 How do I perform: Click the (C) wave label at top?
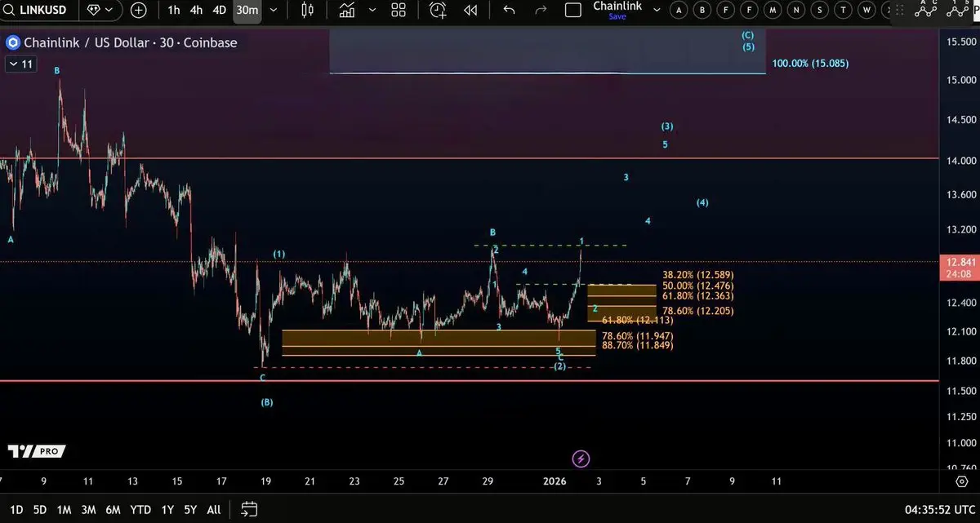coord(747,35)
